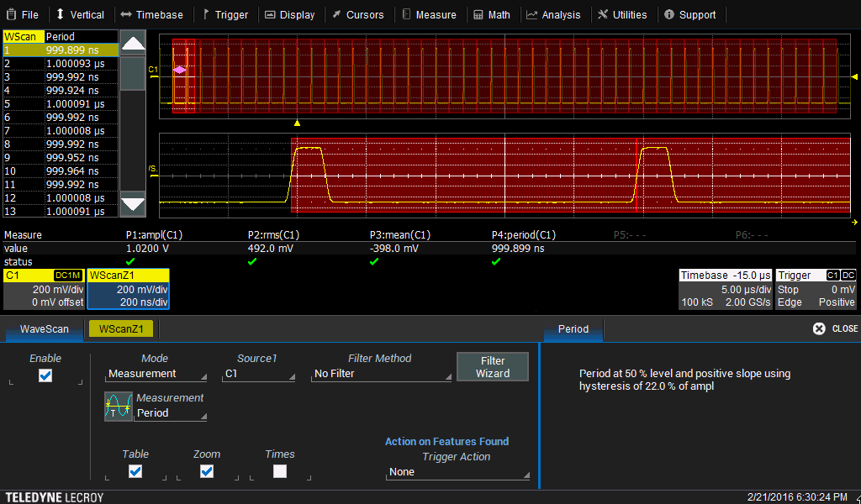
Task: Uncheck the Table checkbox
Action: click(x=135, y=471)
